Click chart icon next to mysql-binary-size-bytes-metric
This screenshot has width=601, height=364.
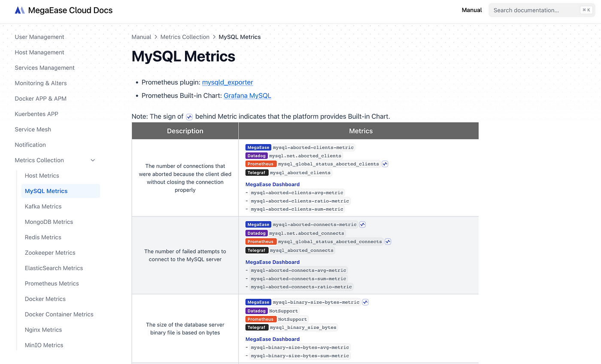tap(365, 302)
